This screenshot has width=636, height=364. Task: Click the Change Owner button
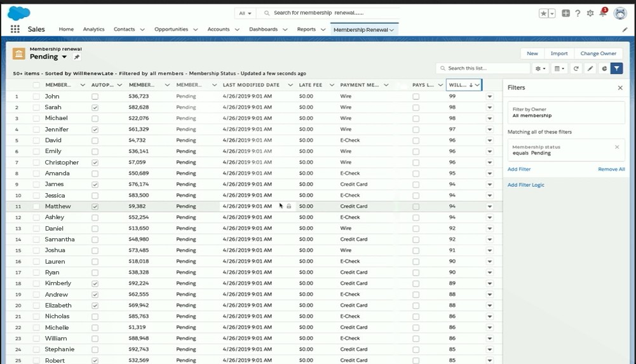point(599,53)
